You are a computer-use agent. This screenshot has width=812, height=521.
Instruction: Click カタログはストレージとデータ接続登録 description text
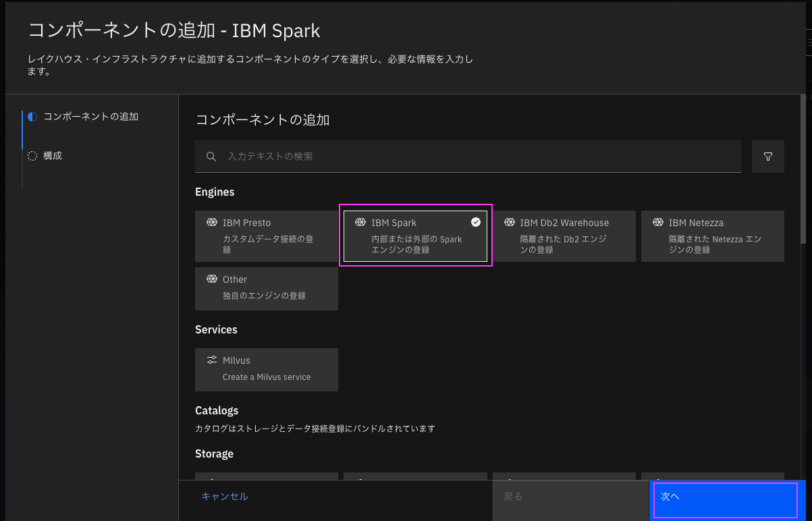click(315, 429)
